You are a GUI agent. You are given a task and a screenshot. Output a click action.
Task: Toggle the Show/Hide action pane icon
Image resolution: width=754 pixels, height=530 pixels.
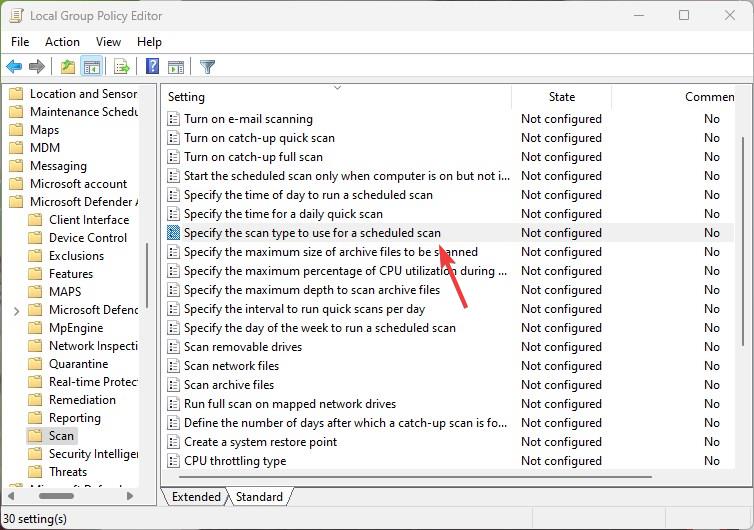coord(176,67)
